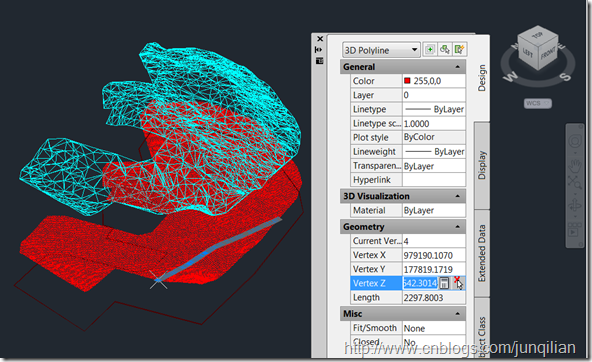Viewport: 592px width, 362px height.
Task: Select the Pan hand tool in the navigation bar
Action: pyautogui.click(x=575, y=165)
